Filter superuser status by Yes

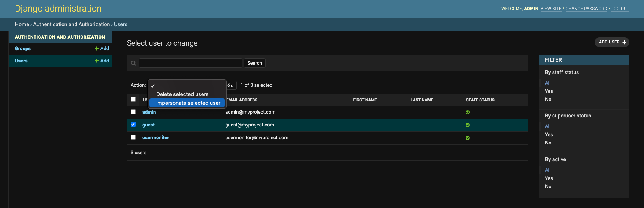point(549,135)
